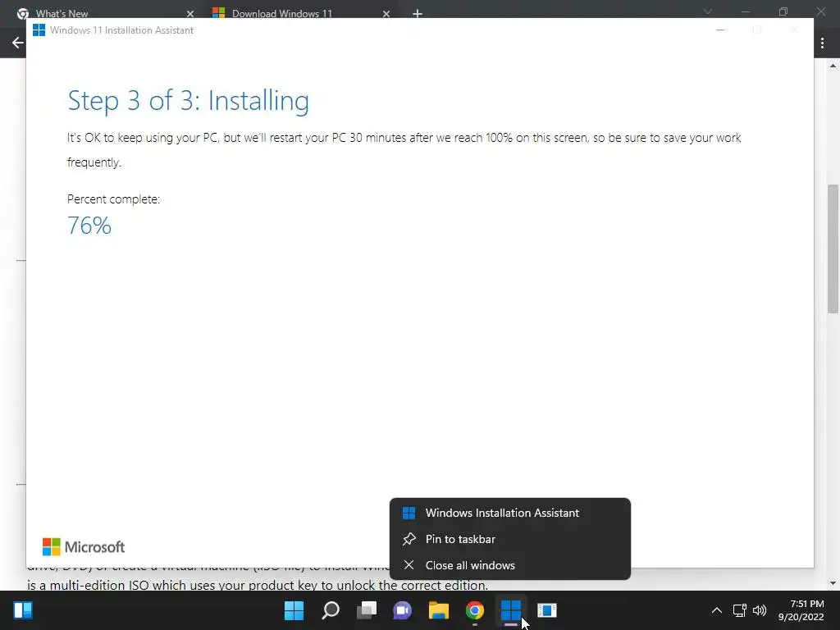Image resolution: width=840 pixels, height=630 pixels.
Task: Open File Explorer from the taskbar
Action: coord(439,610)
